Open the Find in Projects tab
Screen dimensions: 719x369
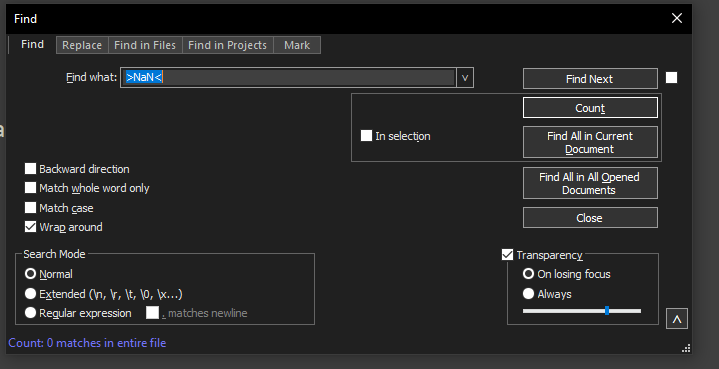coord(227,45)
